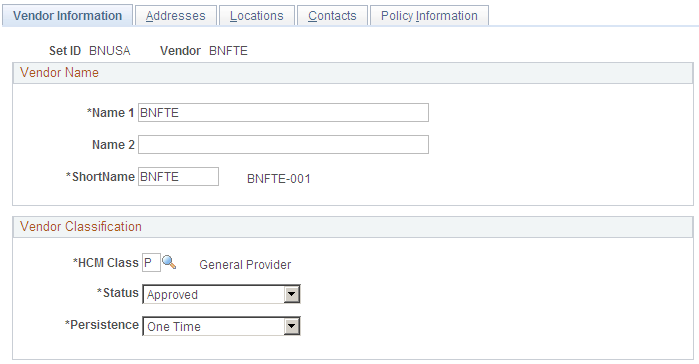699x364 pixels.
Task: Click the ShortName input box
Action: pos(178,176)
